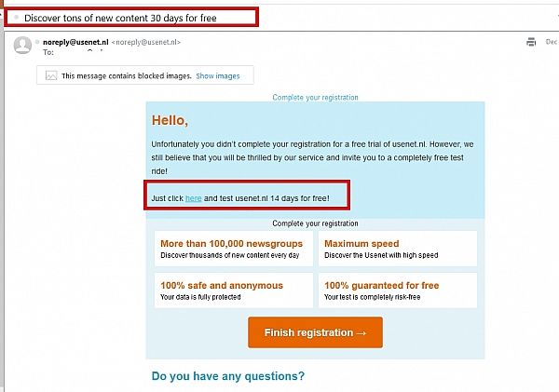Click the blocked images placeholder icon

(51, 75)
